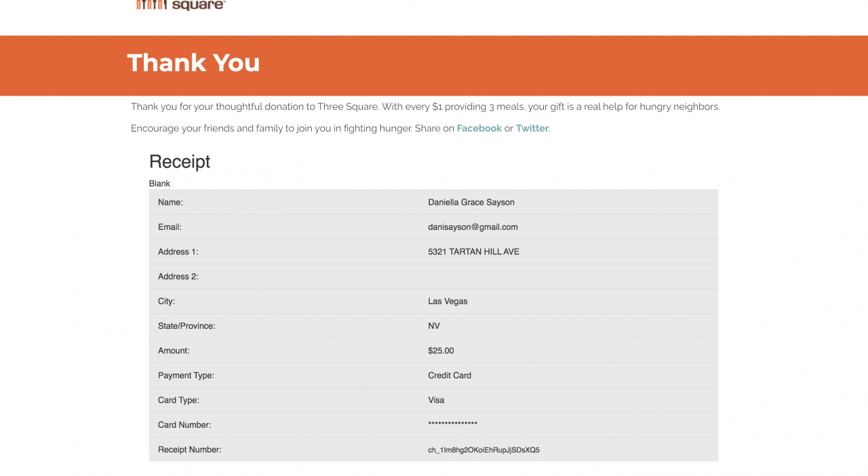Click the Receipt heading
The width and height of the screenshot is (868, 476).
(x=180, y=161)
